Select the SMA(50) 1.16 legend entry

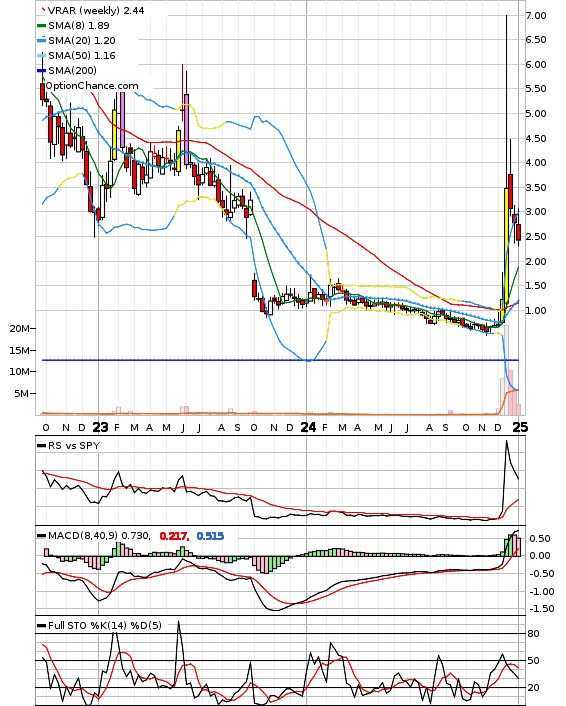click(x=77, y=55)
